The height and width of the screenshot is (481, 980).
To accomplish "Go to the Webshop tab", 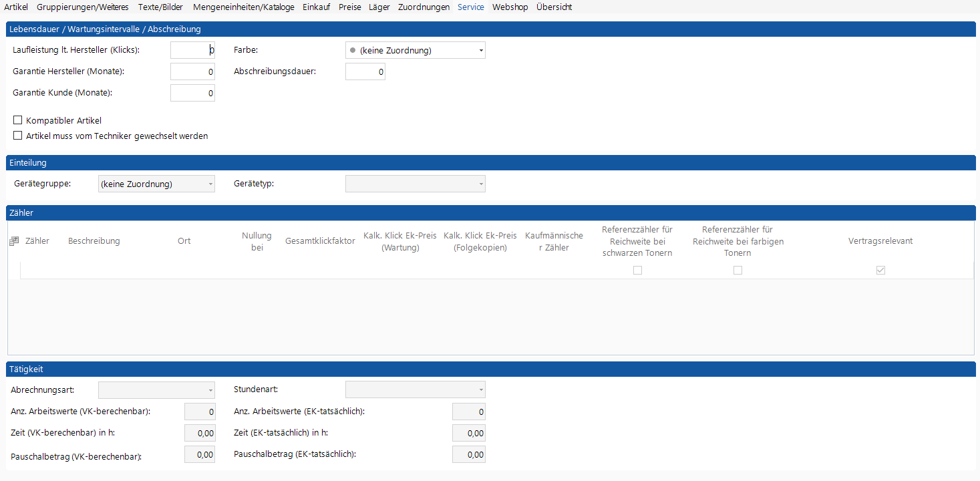I will 510,7.
